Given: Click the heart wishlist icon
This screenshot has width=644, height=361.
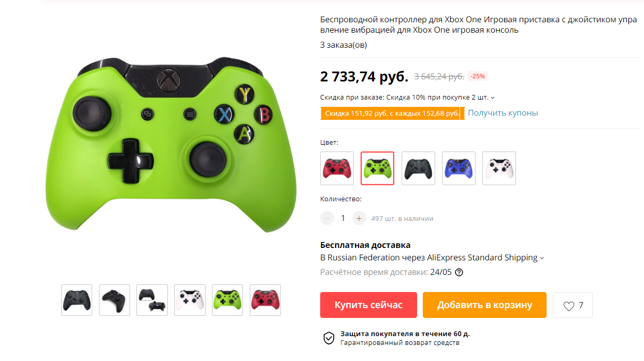Looking at the screenshot, I should [568, 306].
